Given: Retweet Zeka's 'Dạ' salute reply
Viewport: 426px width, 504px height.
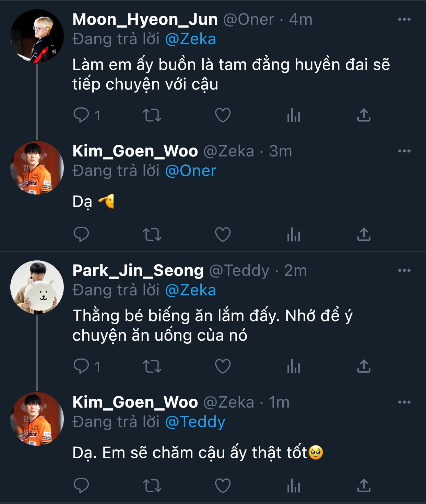Looking at the screenshot, I should coord(152,235).
